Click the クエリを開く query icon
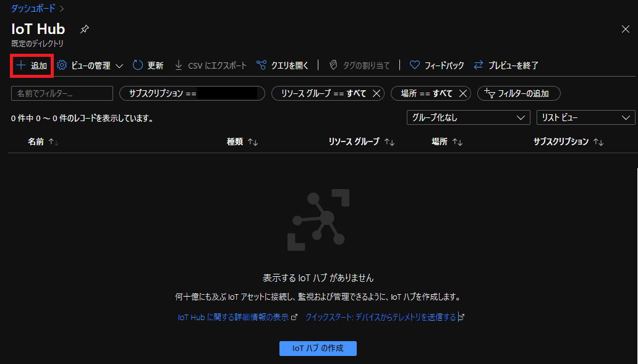638x364 pixels. point(262,65)
